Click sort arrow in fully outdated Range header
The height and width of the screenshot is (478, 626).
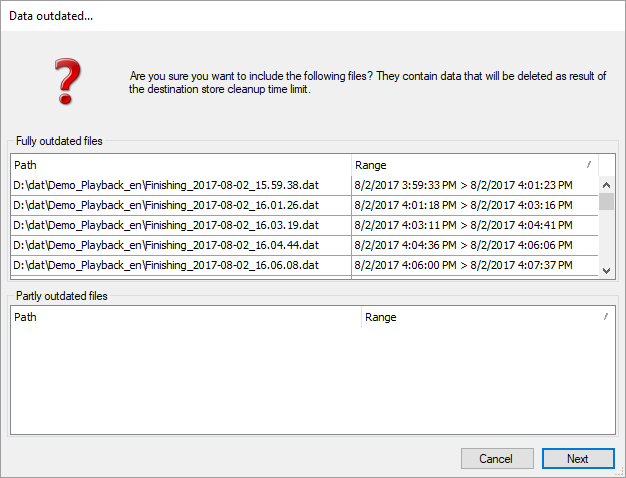(x=589, y=164)
